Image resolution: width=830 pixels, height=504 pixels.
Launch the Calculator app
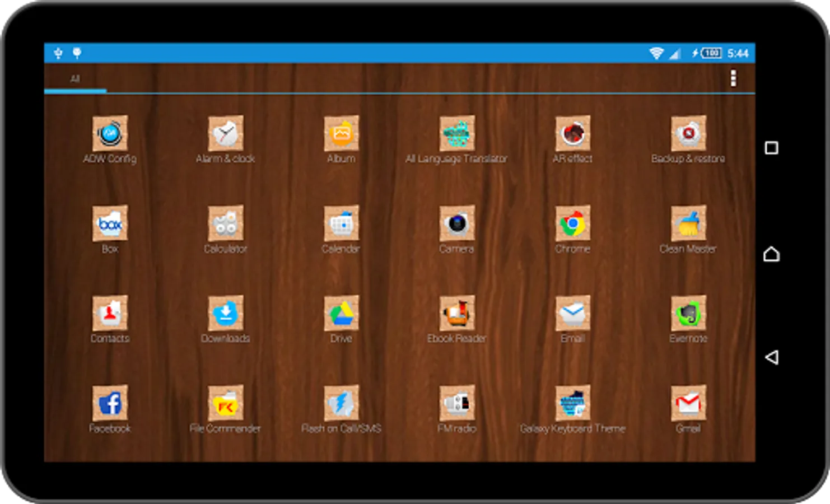(x=226, y=223)
